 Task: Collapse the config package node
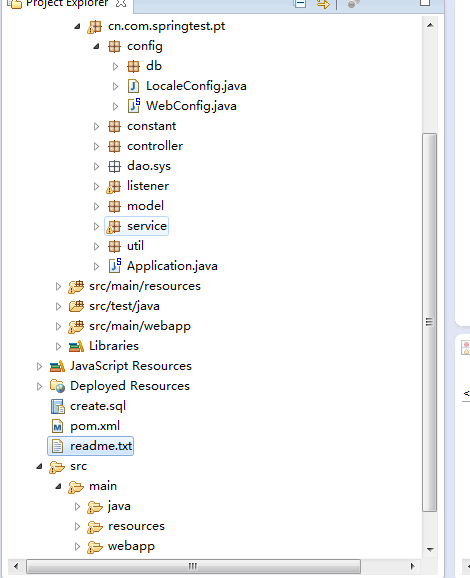tap(96, 46)
